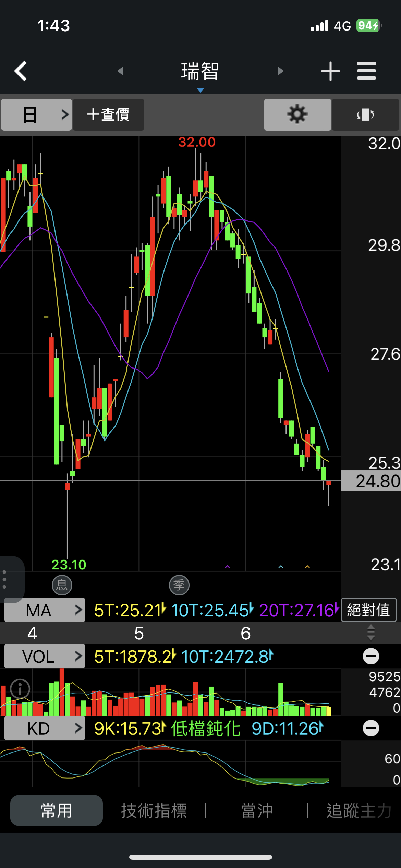This screenshot has width=401, height=868.
Task: Open the VOL indicator selector
Action: (x=45, y=656)
